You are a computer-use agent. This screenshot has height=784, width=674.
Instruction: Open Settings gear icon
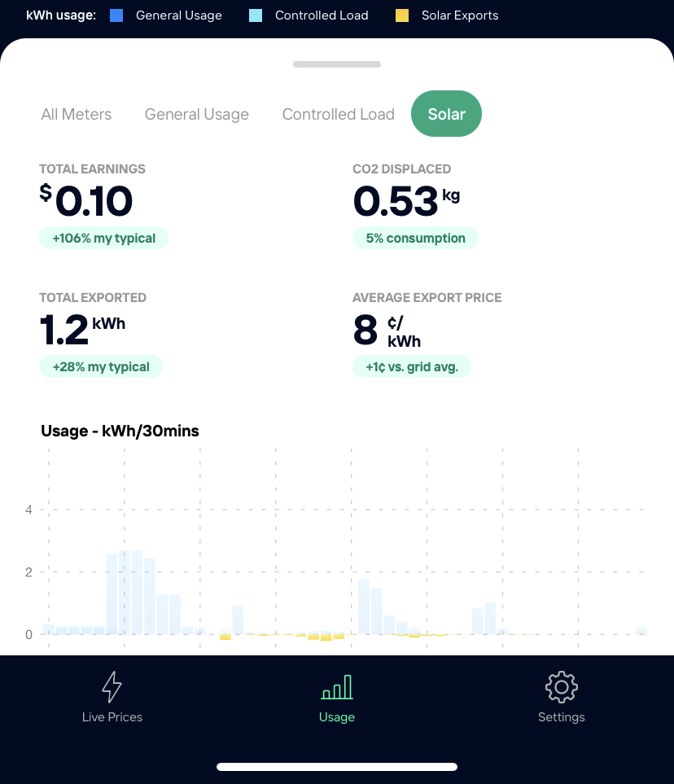561,687
